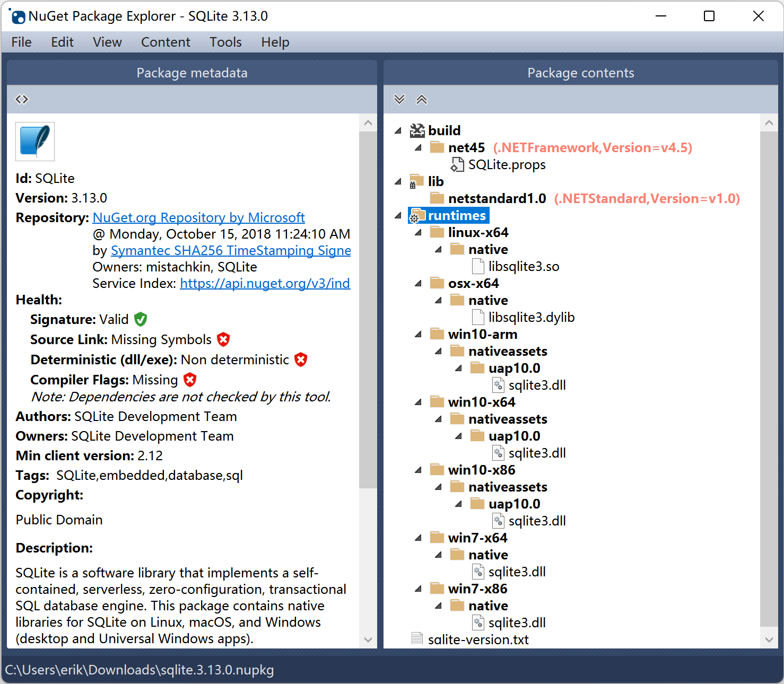
Task: Open NuGet.org Repository by Microsoft link
Action: point(198,217)
